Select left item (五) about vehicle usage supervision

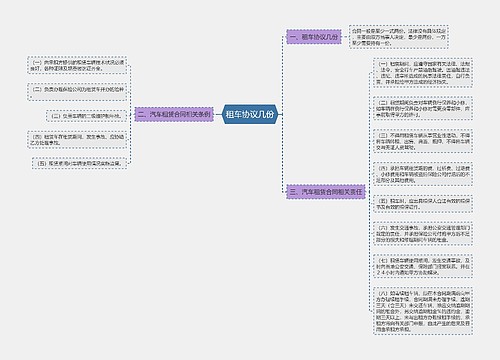pos(79,163)
